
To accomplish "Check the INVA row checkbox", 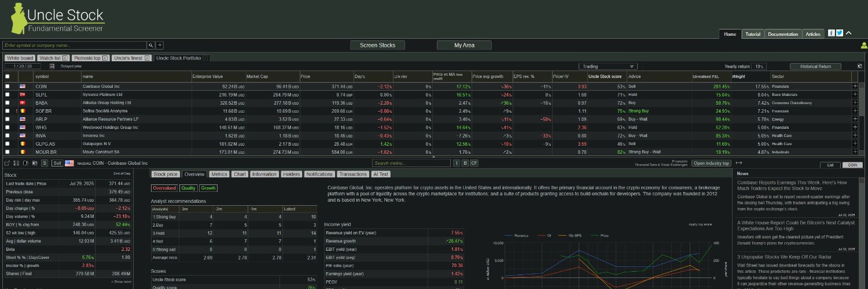I will 8,135.
